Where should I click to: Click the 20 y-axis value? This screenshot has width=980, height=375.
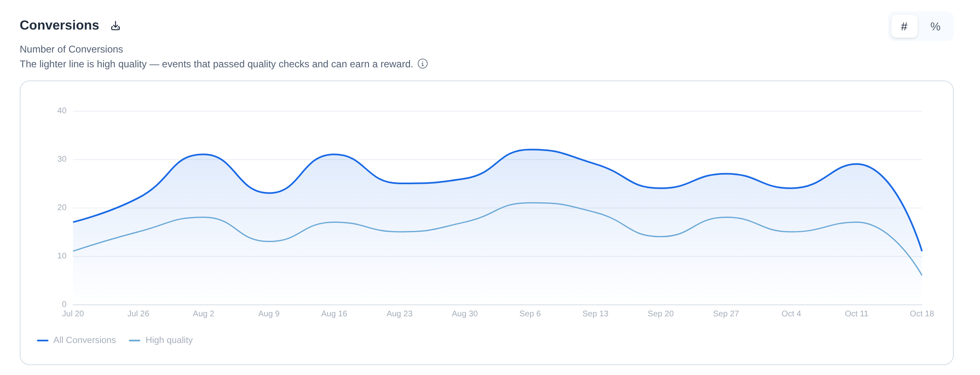62,208
